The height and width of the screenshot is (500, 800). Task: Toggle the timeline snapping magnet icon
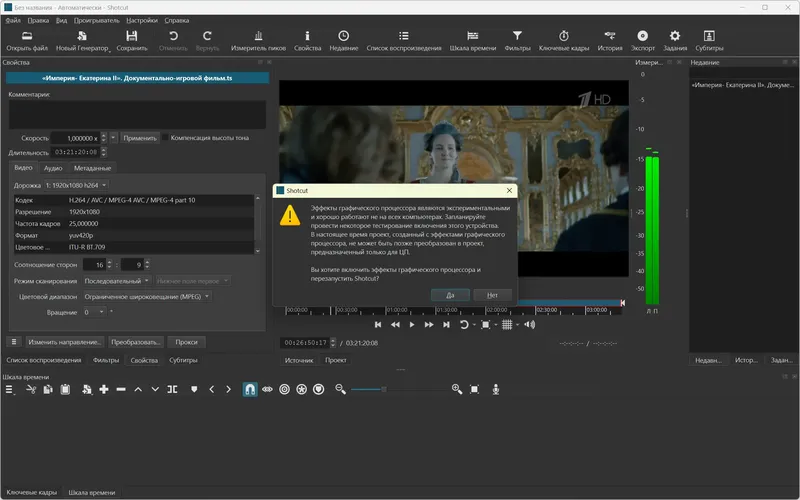point(249,388)
